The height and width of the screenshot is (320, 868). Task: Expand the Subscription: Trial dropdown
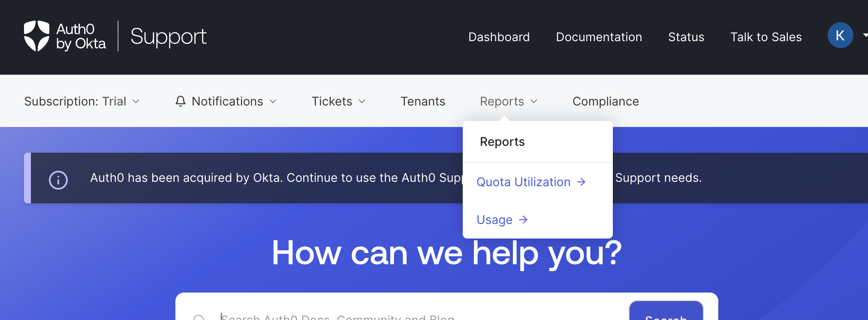pos(82,101)
